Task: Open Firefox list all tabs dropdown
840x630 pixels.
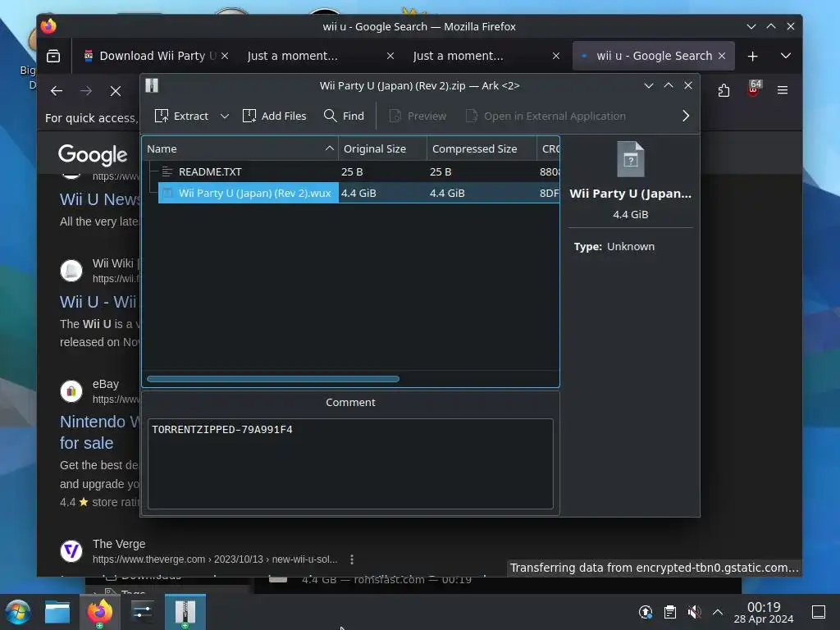Action: click(786, 56)
